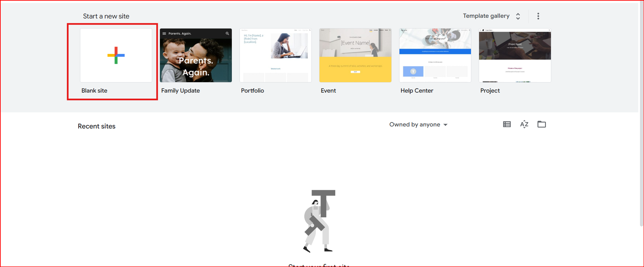Click the Portfolio label text

[x=252, y=91]
